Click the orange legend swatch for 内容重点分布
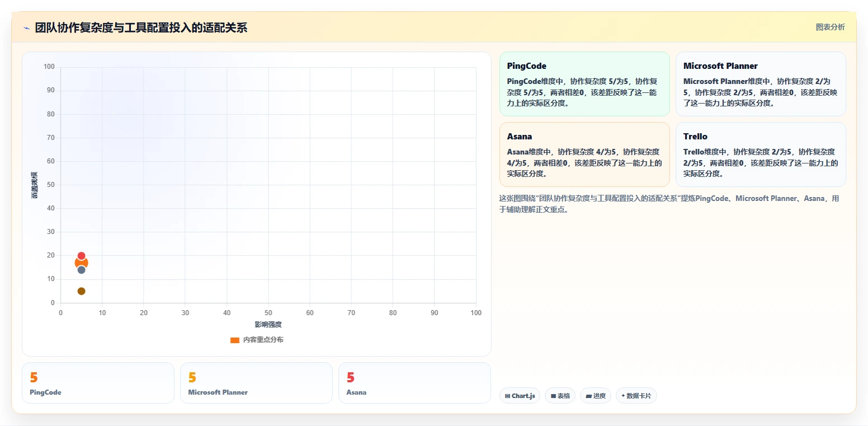Image resolution: width=868 pixels, height=426 pixels. 235,340
